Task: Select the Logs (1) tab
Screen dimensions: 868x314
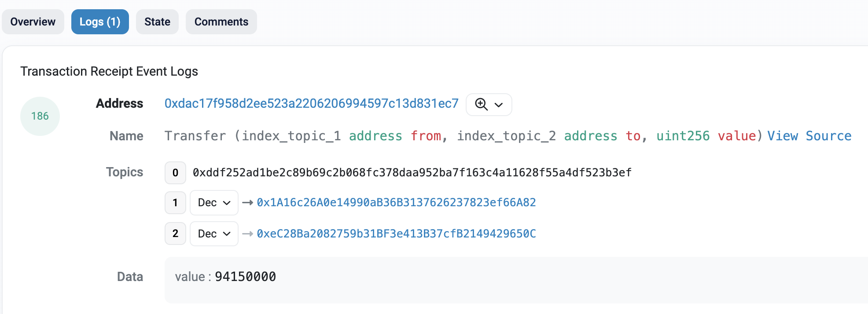Action: coord(100,22)
